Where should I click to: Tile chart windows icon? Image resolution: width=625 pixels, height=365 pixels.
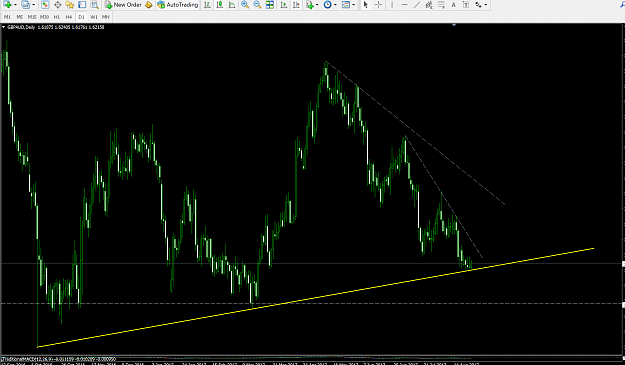tap(270, 4)
